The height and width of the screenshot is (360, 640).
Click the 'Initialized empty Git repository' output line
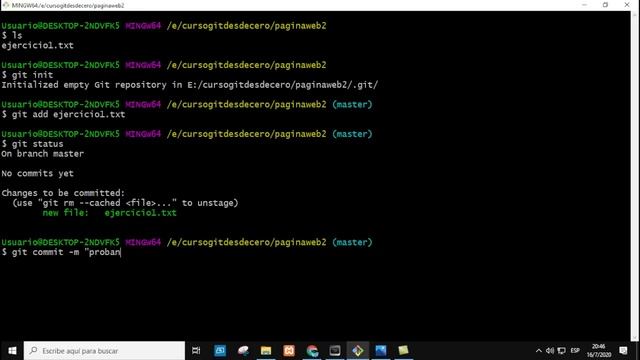190,85
